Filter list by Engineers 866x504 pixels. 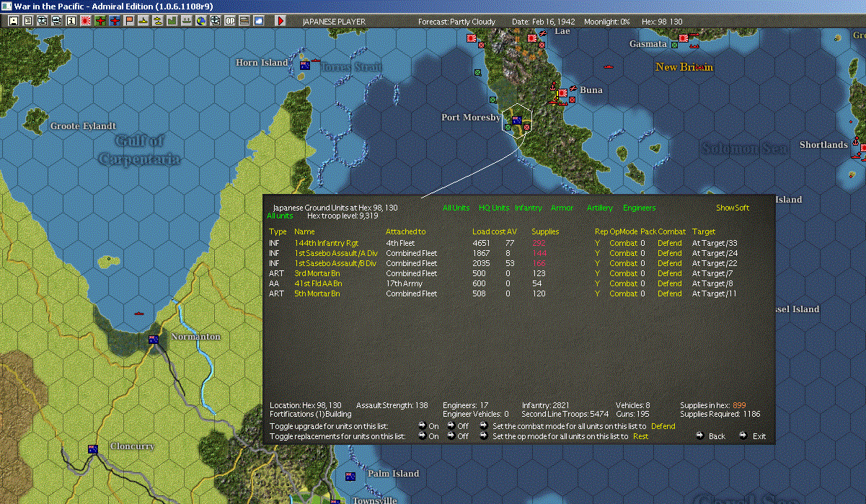pyautogui.click(x=640, y=208)
